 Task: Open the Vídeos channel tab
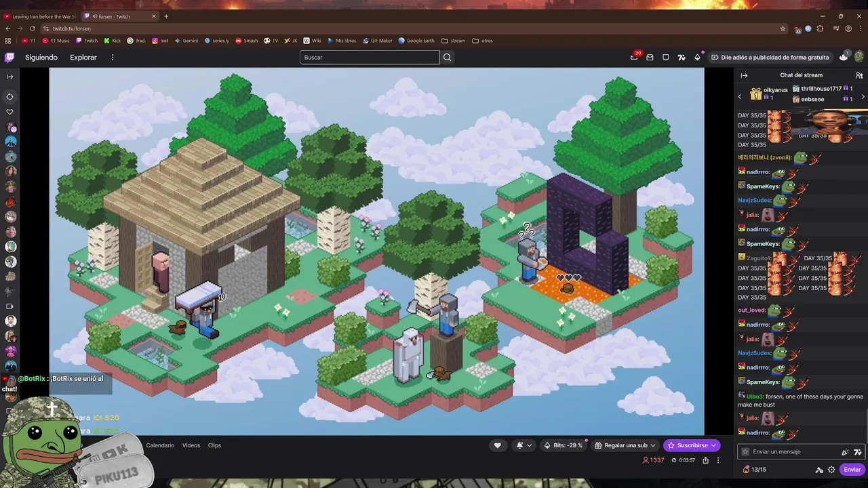tap(191, 445)
